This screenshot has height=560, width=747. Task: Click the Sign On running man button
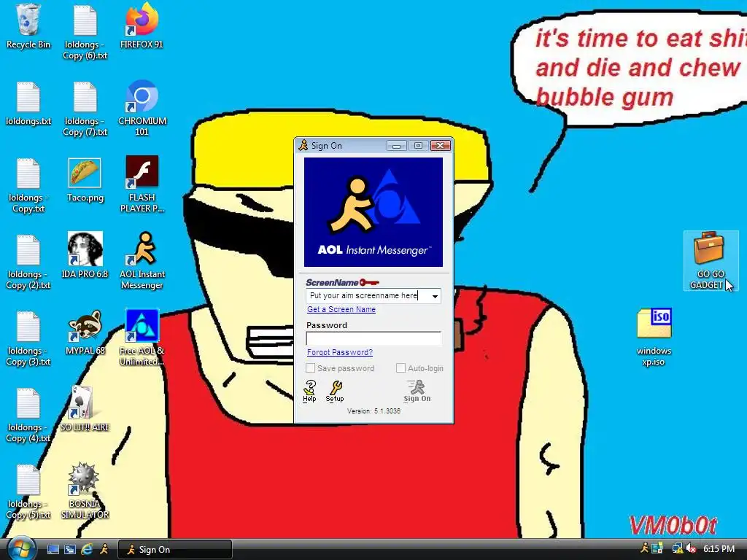coord(417,391)
